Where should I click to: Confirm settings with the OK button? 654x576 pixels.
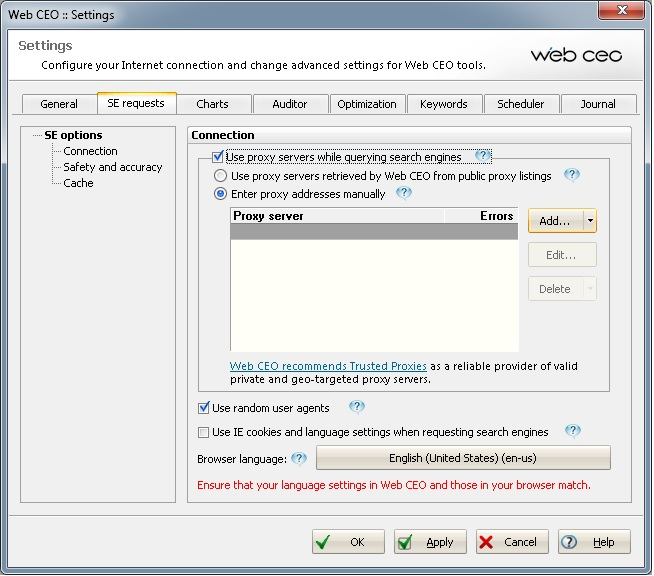tap(348, 542)
